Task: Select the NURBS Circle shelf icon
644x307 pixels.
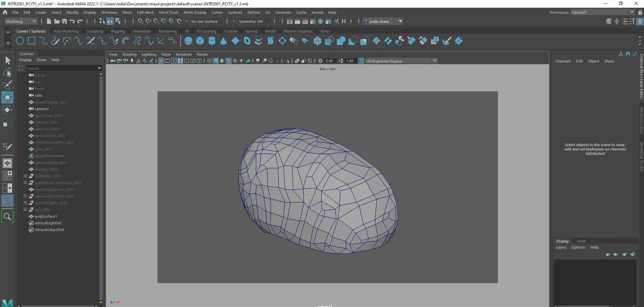Action: coord(20,41)
